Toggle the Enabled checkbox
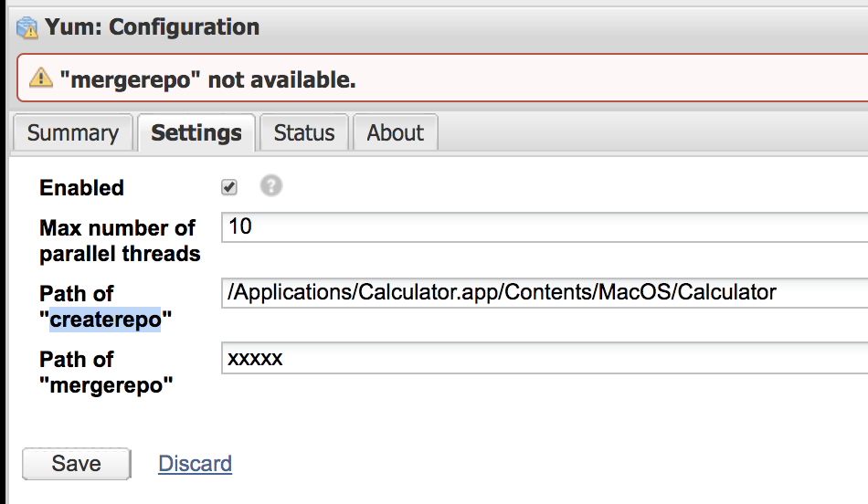Viewport: 868px width, 504px height. coord(229,187)
